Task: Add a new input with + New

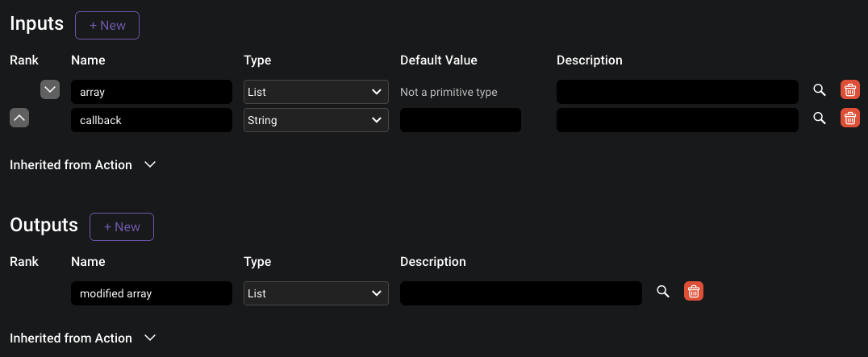Action: 107,26
